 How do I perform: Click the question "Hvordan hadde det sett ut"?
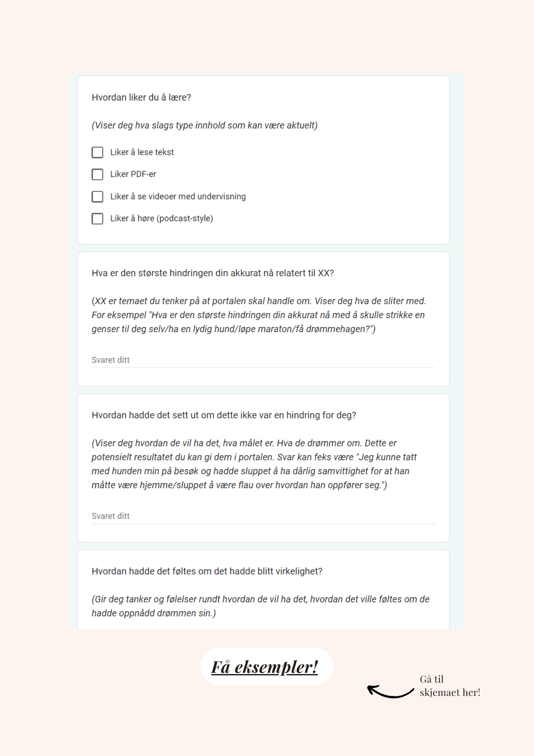[224, 415]
